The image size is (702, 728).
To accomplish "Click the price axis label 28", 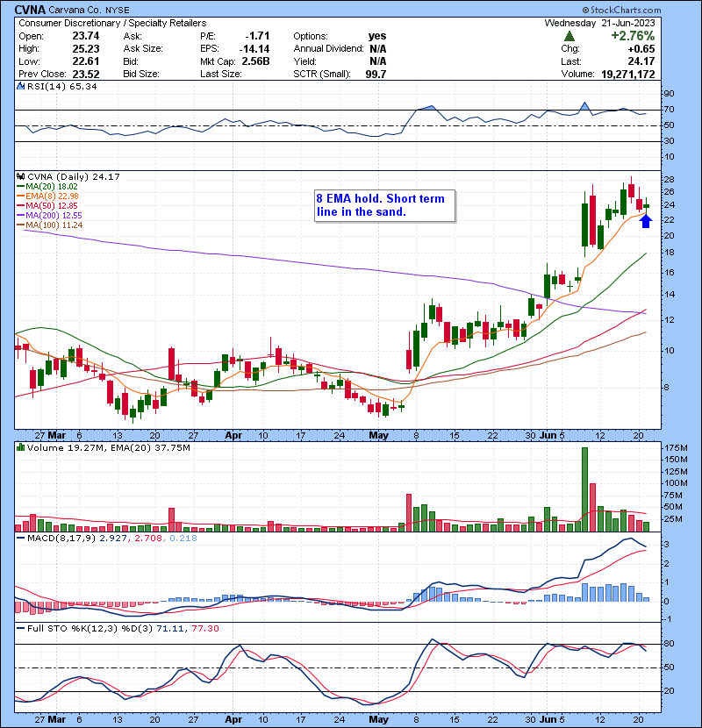I will click(669, 180).
